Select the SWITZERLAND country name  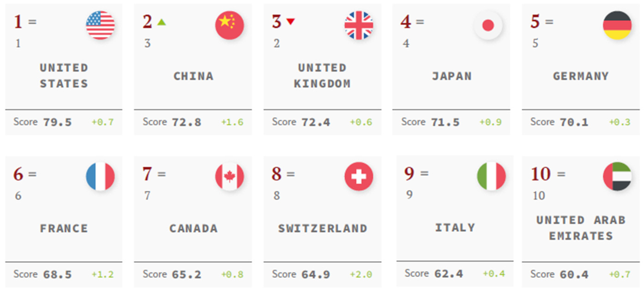(322, 228)
